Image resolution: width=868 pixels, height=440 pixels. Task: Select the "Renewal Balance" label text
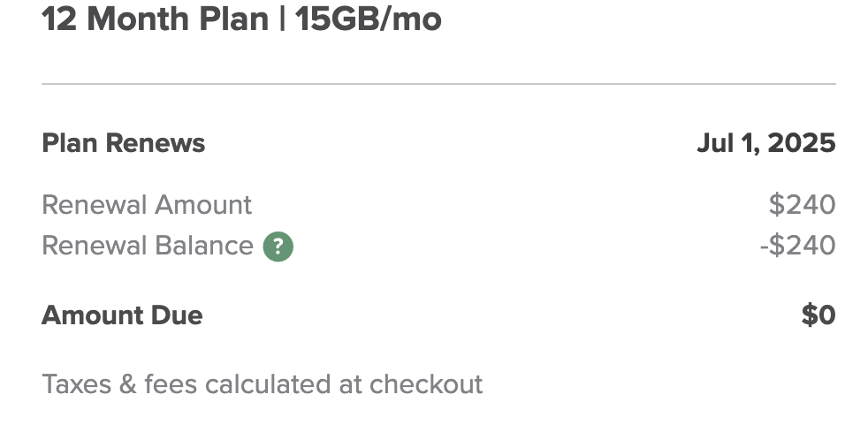(x=148, y=246)
